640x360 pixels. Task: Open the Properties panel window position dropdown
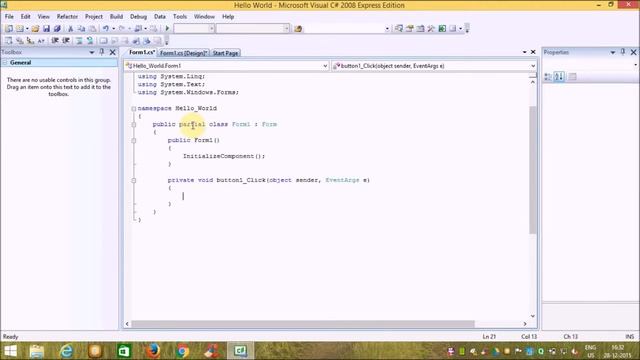(613, 52)
